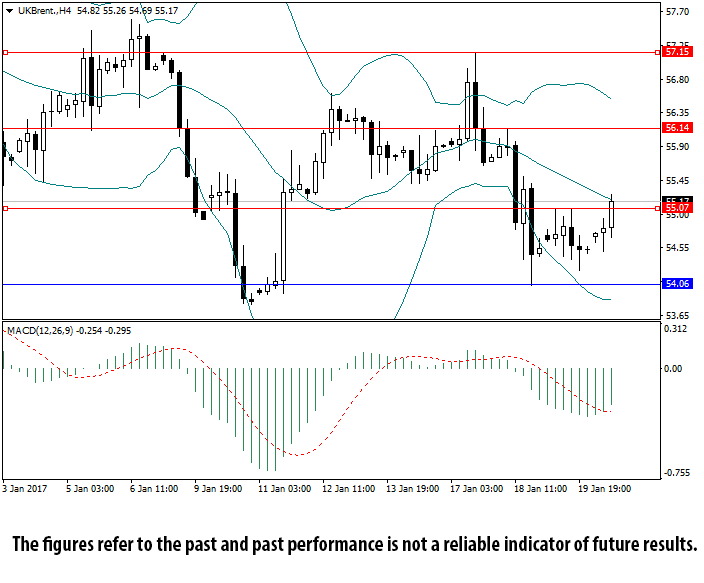Click the 9 Jan 19:00 time label
This screenshot has height=583, width=704.
(218, 489)
